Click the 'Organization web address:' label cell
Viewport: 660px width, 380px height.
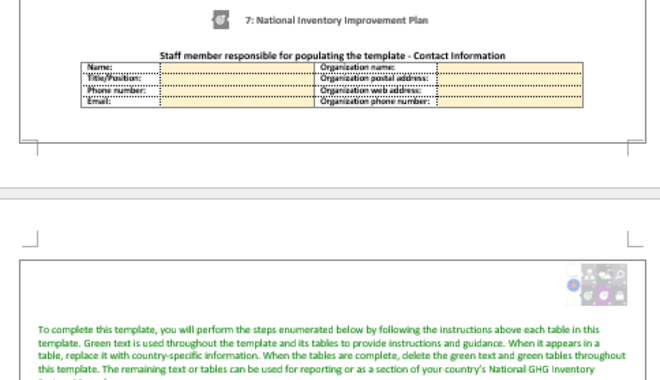(x=375, y=91)
